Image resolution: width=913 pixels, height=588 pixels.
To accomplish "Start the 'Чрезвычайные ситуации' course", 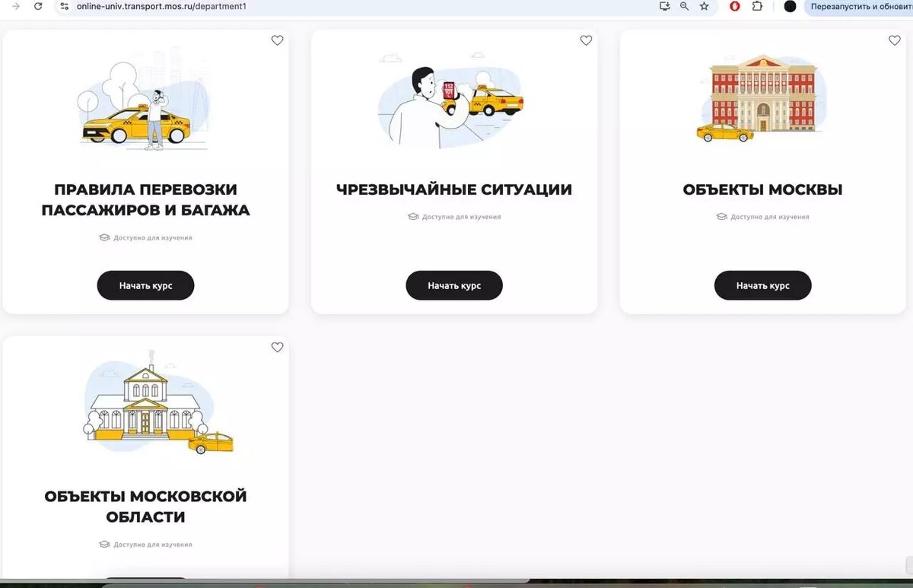I will pyautogui.click(x=454, y=285).
